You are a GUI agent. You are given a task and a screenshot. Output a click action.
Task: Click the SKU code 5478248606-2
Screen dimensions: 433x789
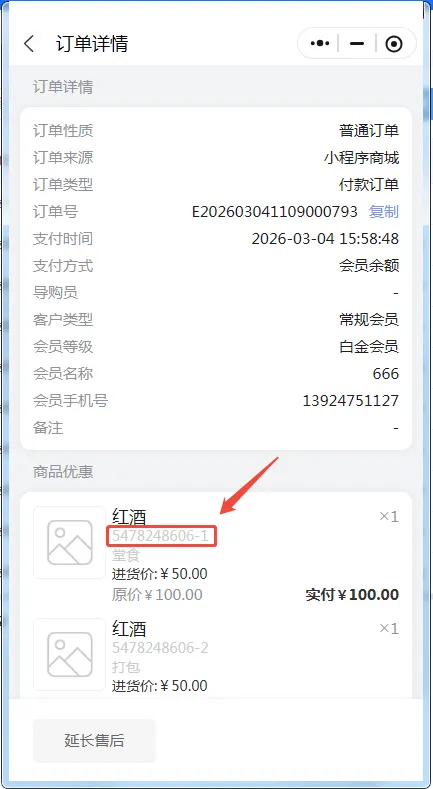(x=160, y=648)
